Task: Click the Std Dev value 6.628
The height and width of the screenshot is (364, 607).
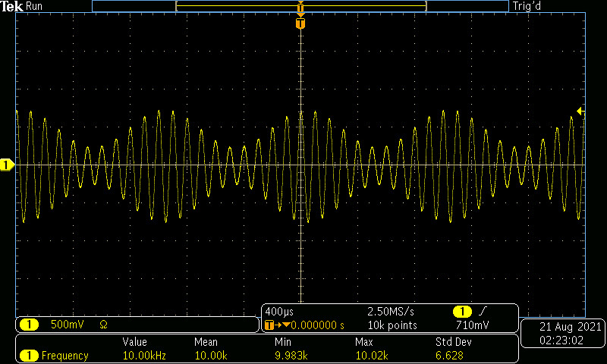Action: [449, 356]
